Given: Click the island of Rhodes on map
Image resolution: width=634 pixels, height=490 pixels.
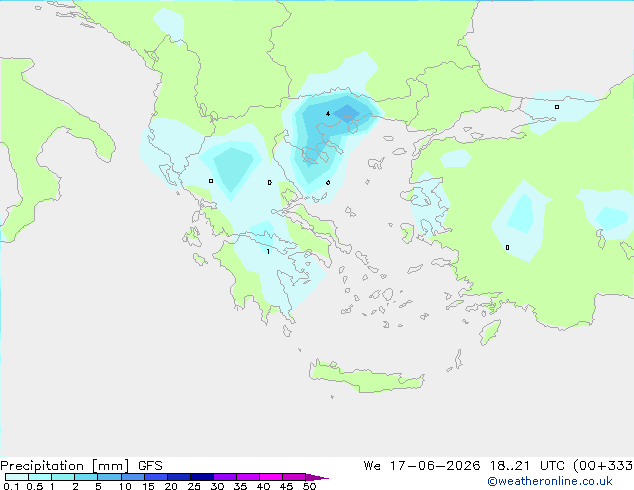Looking at the screenshot, I should pyautogui.click(x=490, y=332).
